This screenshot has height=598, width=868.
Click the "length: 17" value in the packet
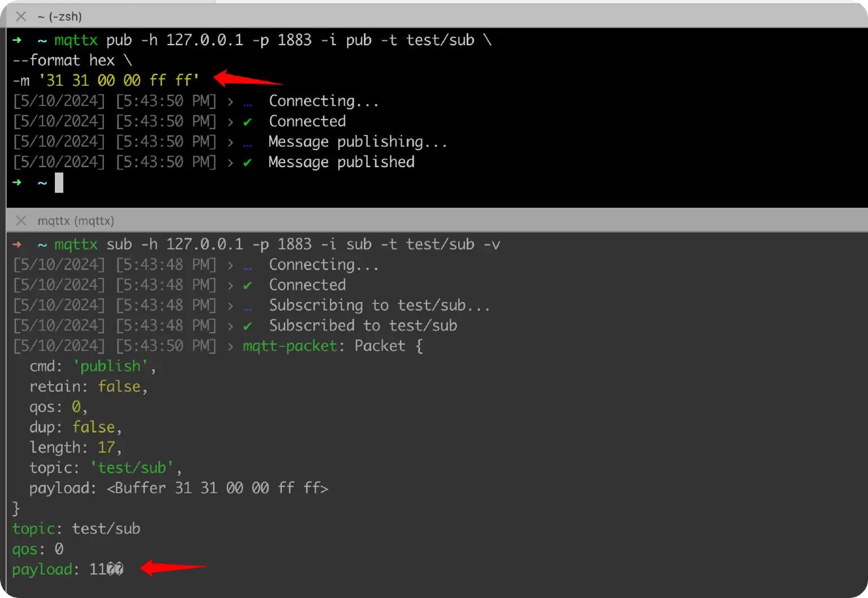point(106,447)
